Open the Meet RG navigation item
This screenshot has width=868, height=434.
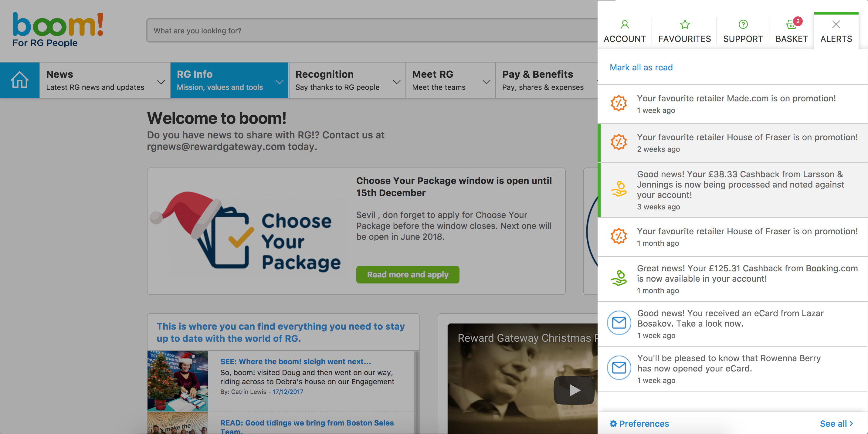click(x=450, y=80)
